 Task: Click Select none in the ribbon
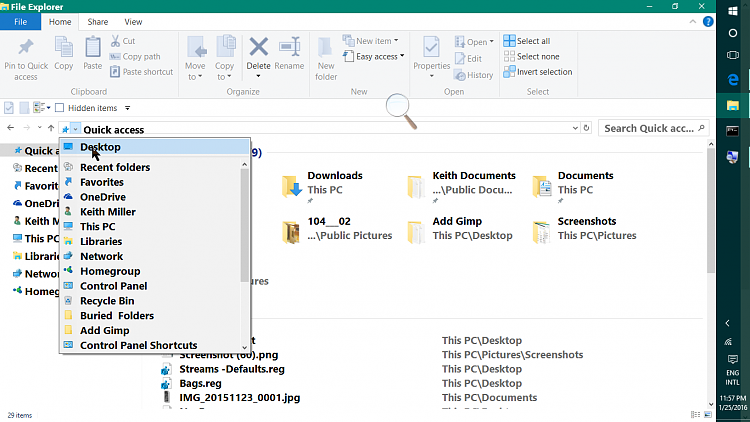[531, 56]
